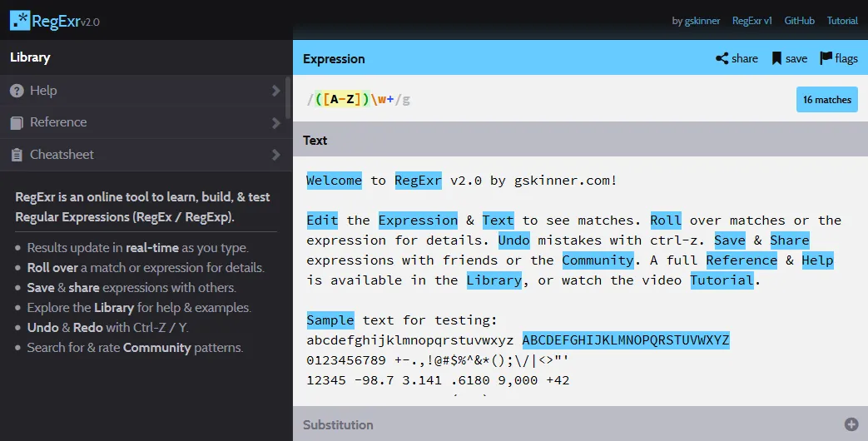Click 'Undo & Redo with Ctrl-Z' bullet
The image size is (868, 441).
click(108, 328)
